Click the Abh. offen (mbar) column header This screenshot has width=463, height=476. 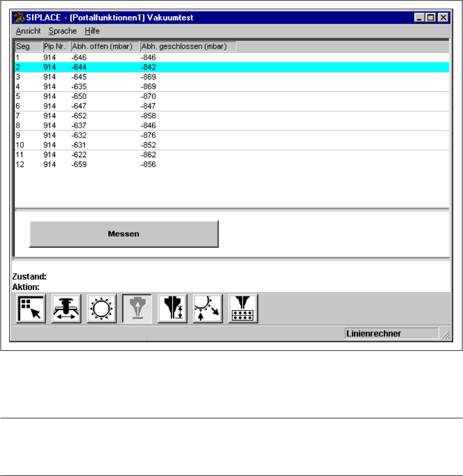tap(105, 46)
